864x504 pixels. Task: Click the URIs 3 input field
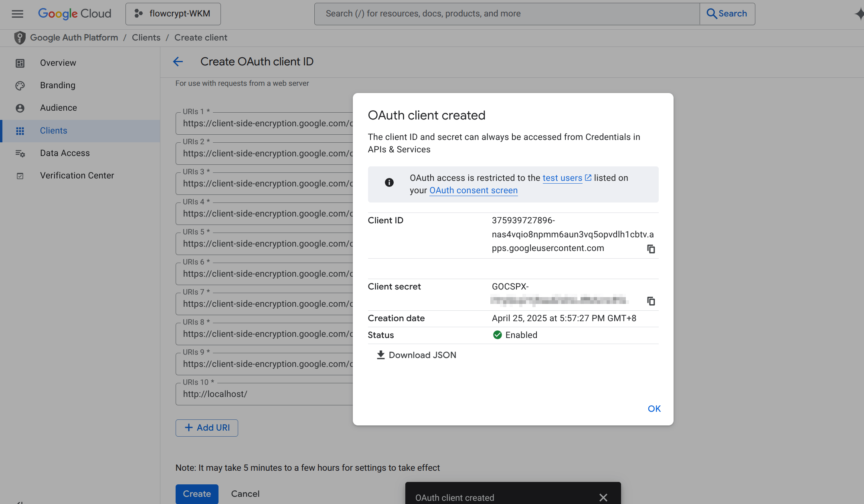click(x=264, y=184)
